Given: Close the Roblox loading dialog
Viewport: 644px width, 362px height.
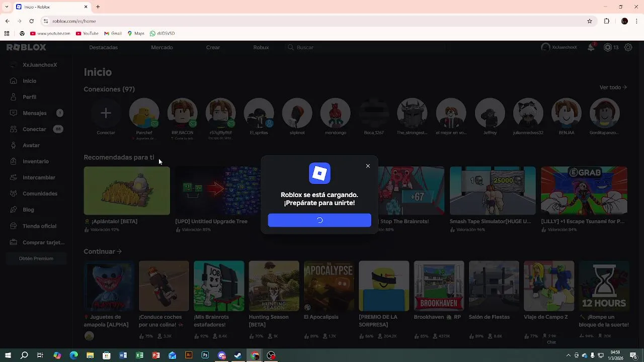Looking at the screenshot, I should [368, 166].
